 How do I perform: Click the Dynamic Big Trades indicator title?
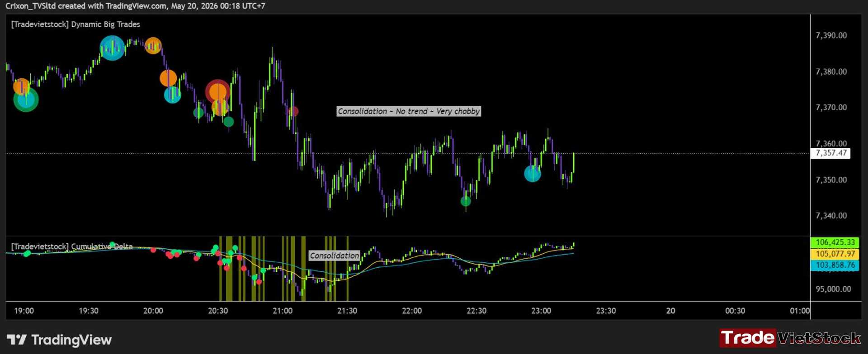(75, 24)
